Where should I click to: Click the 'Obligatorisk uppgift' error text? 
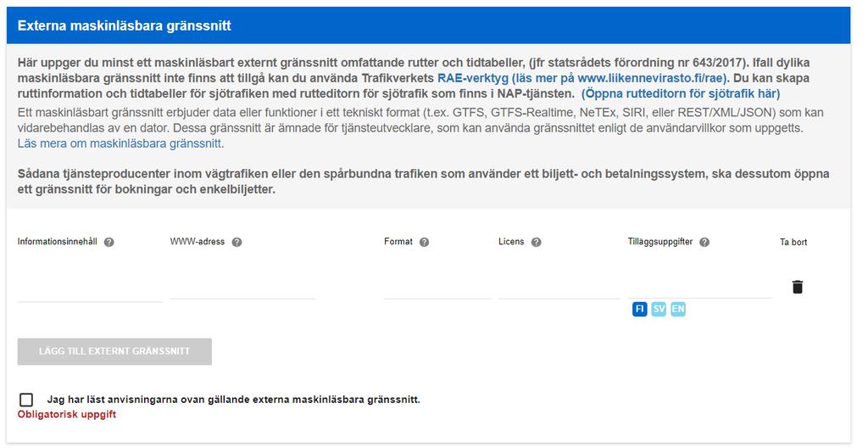point(67,415)
